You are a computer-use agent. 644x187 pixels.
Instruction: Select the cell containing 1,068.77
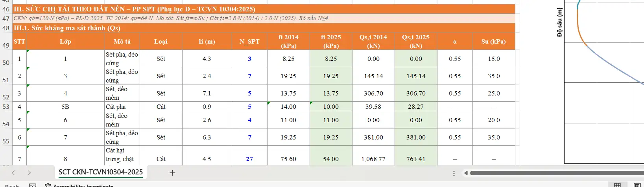tap(373, 159)
